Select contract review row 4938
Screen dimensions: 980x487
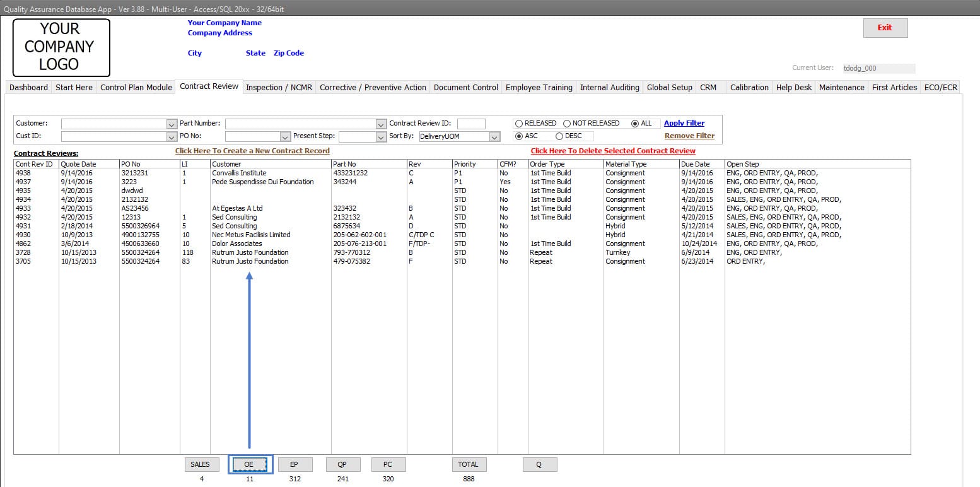tap(462, 173)
